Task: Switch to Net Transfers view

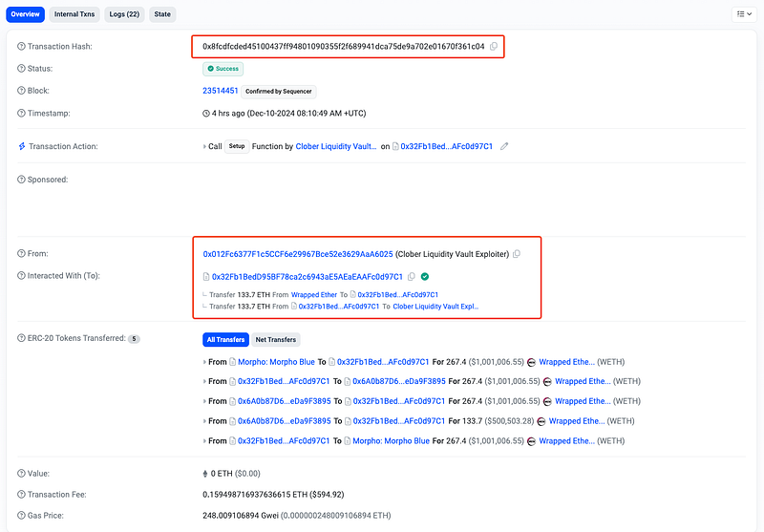Action: pos(276,339)
